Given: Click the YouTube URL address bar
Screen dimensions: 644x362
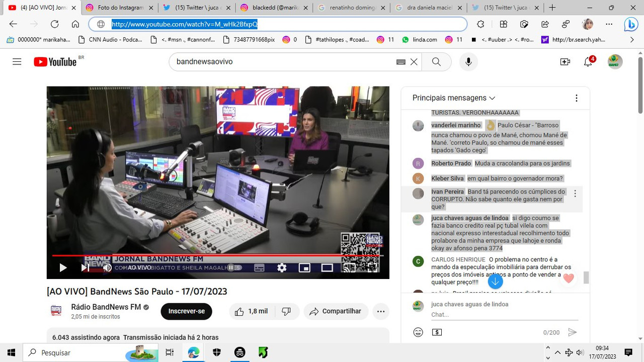Looking at the screenshot, I should pos(278,24).
